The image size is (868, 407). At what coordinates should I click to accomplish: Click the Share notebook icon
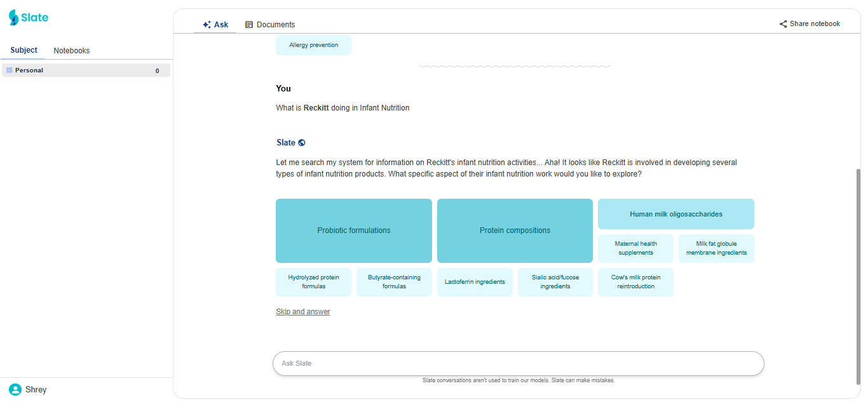(x=783, y=24)
